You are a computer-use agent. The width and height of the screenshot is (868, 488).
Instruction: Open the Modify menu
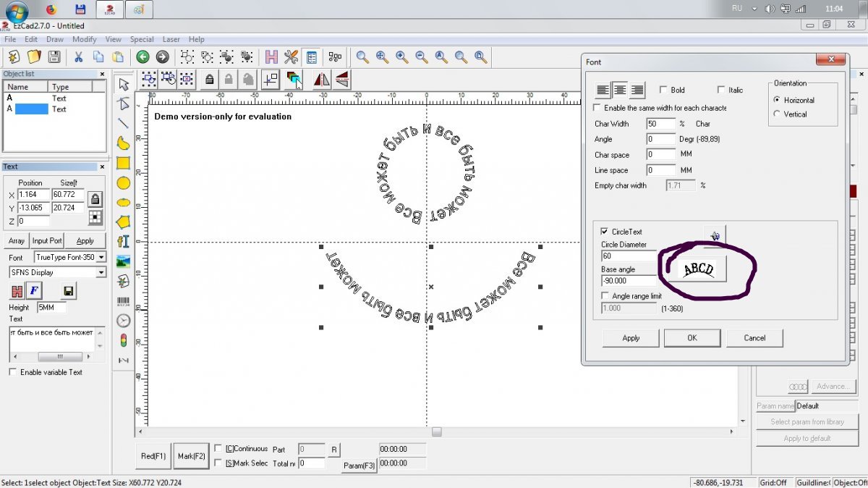84,39
